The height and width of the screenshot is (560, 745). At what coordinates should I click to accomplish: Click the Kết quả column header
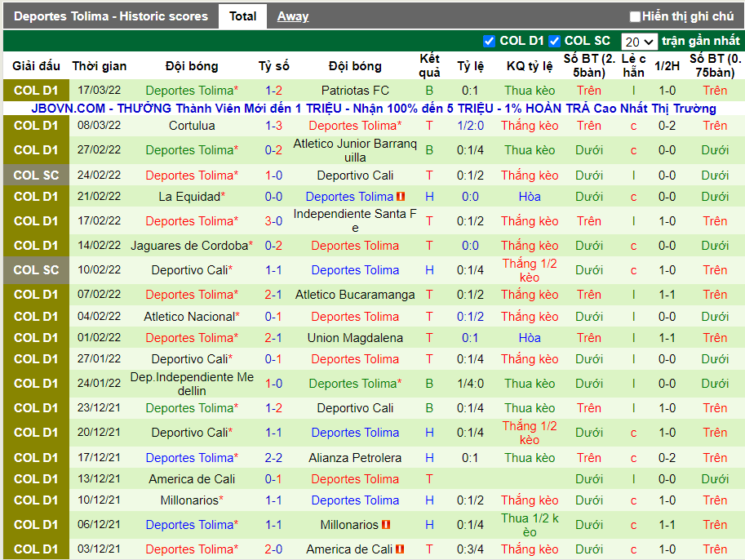tap(429, 65)
